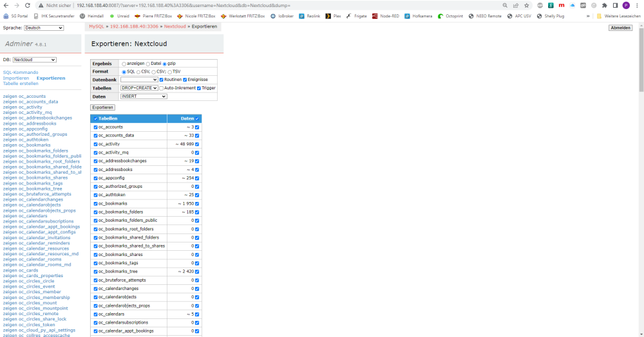Open the ioBroker bookmark
The height and width of the screenshot is (337, 644).
click(282, 16)
